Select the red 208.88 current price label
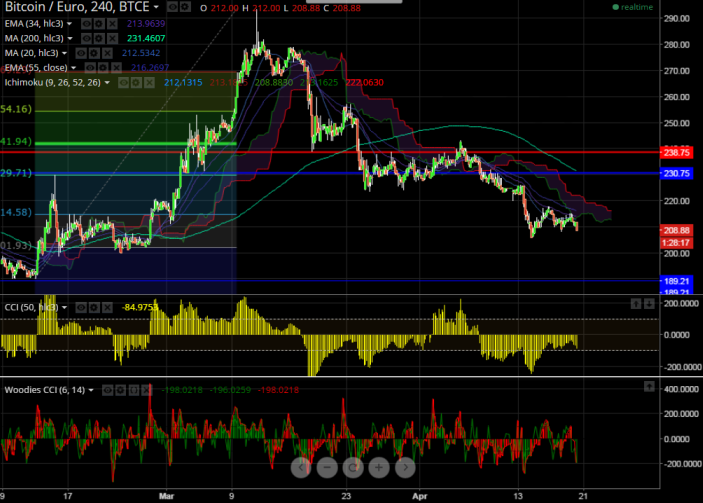The height and width of the screenshot is (503, 703). (x=677, y=230)
